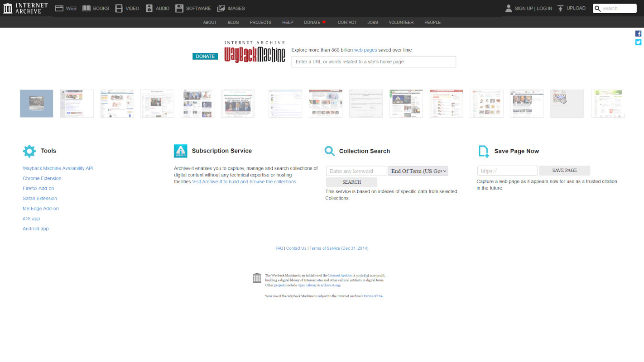This screenshot has width=644, height=362.
Task: Click the Wayback Machine logo
Action: (x=255, y=52)
